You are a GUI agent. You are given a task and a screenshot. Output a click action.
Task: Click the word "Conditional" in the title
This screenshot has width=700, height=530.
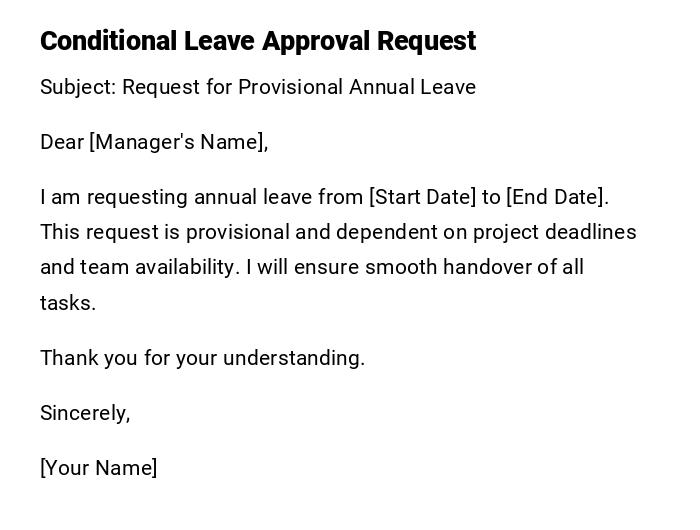pos(108,41)
